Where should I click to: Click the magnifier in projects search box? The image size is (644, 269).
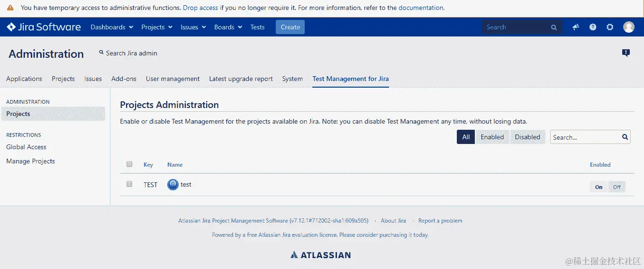(x=625, y=137)
